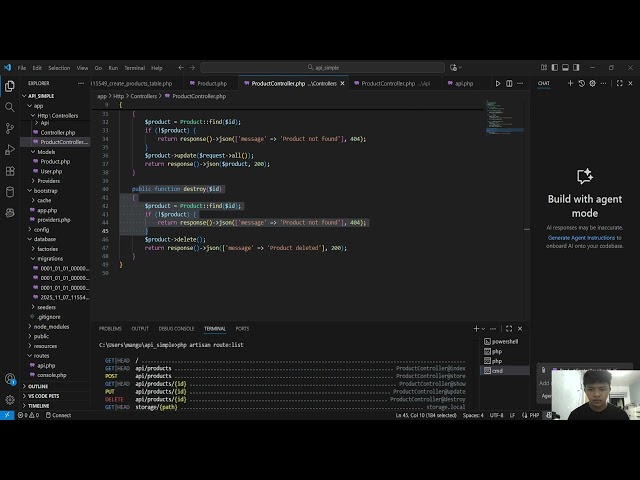Select the powershell terminal instance
Screen dimensions: 640x480
tap(505, 341)
